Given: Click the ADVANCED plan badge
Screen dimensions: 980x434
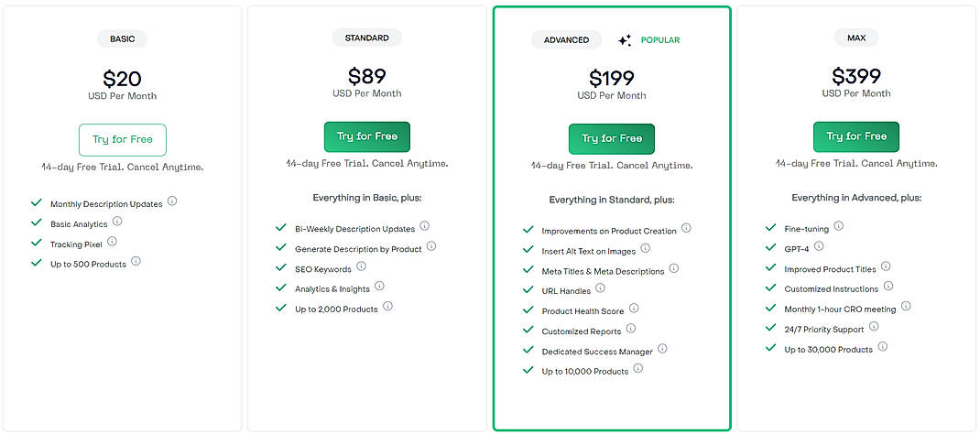Looking at the screenshot, I should coord(566,40).
